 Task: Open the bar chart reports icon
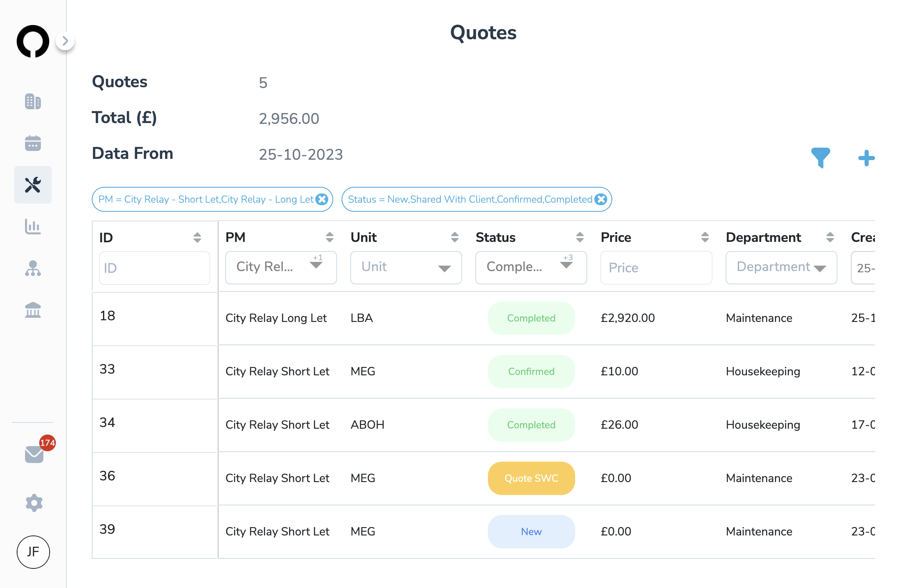[33, 226]
